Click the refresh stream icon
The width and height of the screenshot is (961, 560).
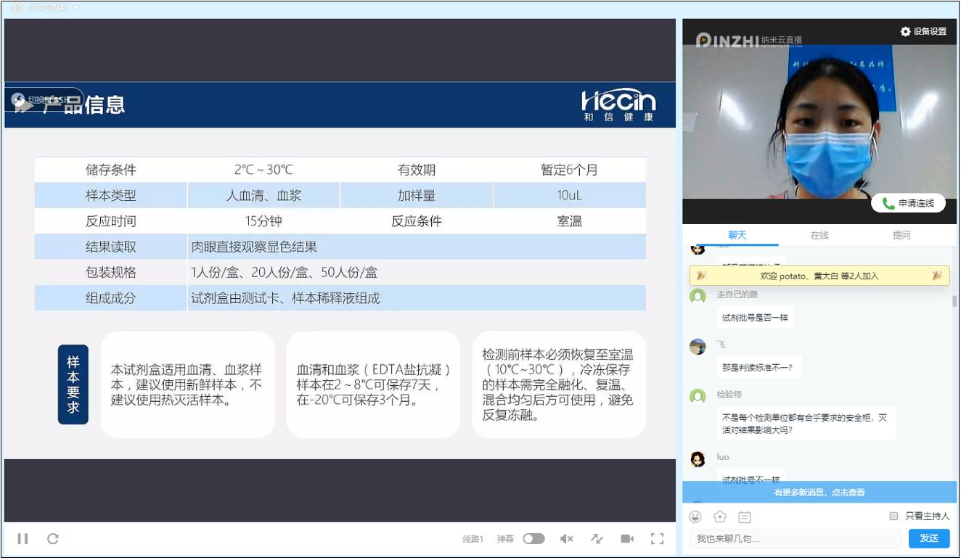click(x=52, y=539)
